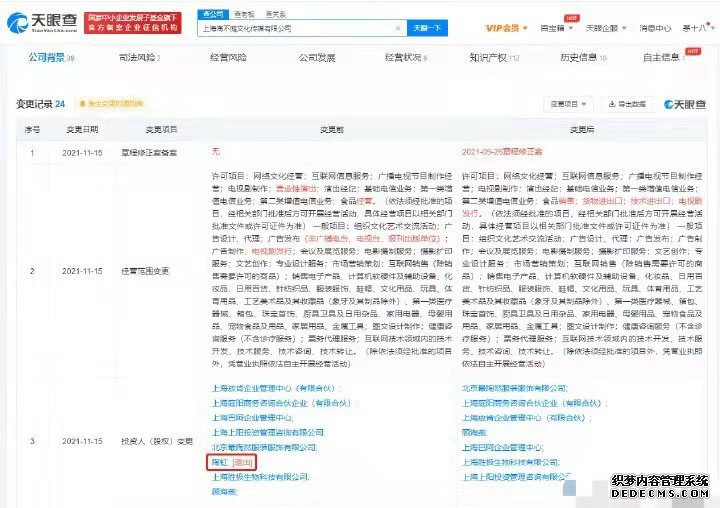Viewport: 720px width, 508px height.
Task: Switch to the 司法风险 tab
Action: pyautogui.click(x=139, y=57)
